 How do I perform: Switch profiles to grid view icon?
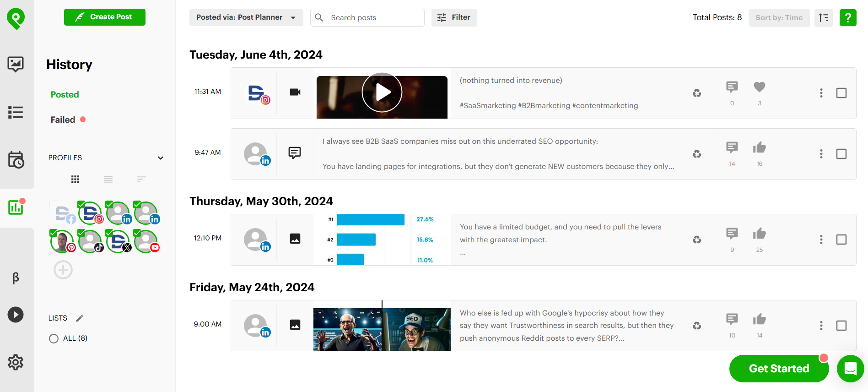[x=75, y=180]
